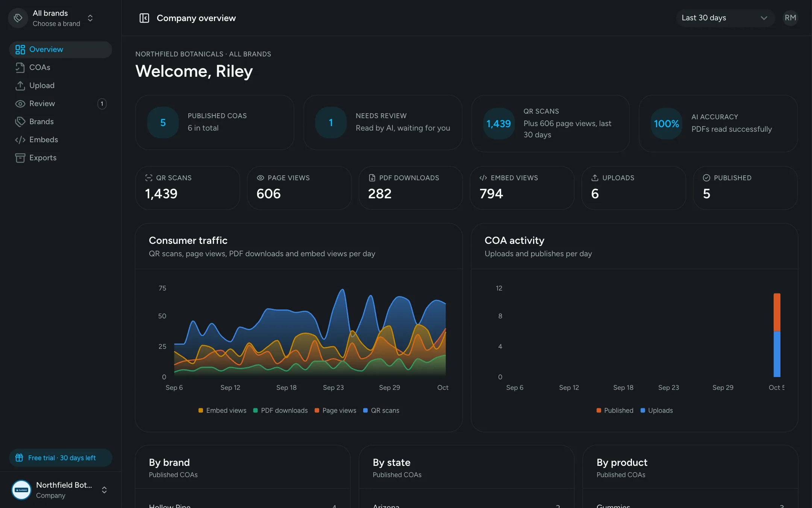This screenshot has width=812, height=508.
Task: Open the Last 30 days date range dropdown
Action: tap(725, 18)
